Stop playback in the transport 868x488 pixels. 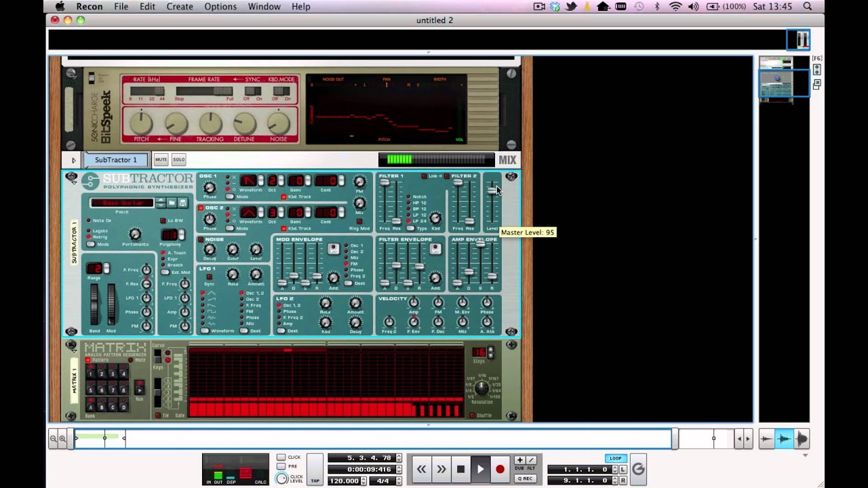point(460,468)
